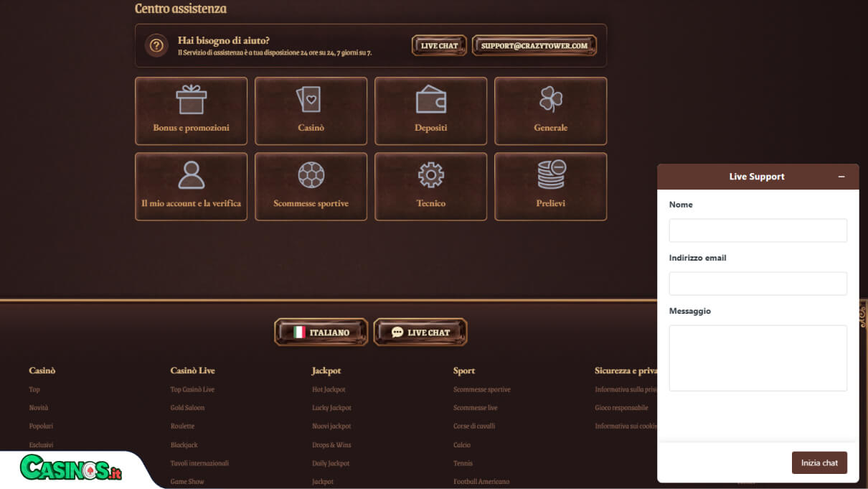
Task: Open the Football Americano link
Action: (481, 482)
